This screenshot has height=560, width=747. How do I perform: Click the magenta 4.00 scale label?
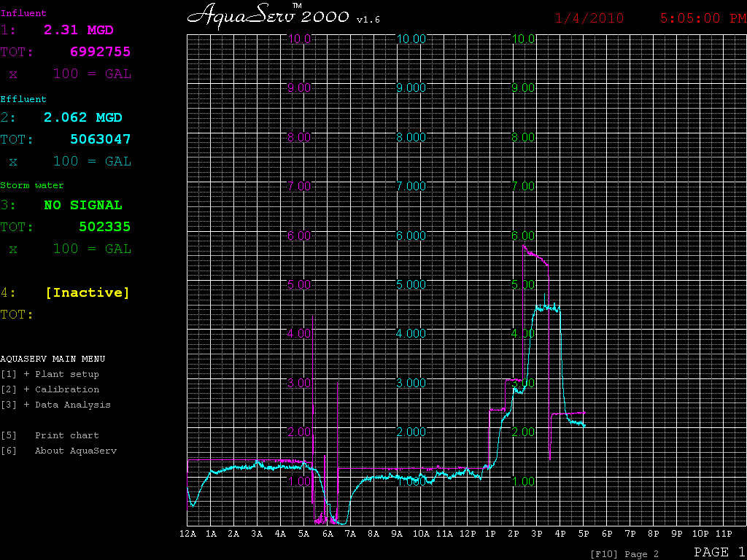[x=300, y=333]
